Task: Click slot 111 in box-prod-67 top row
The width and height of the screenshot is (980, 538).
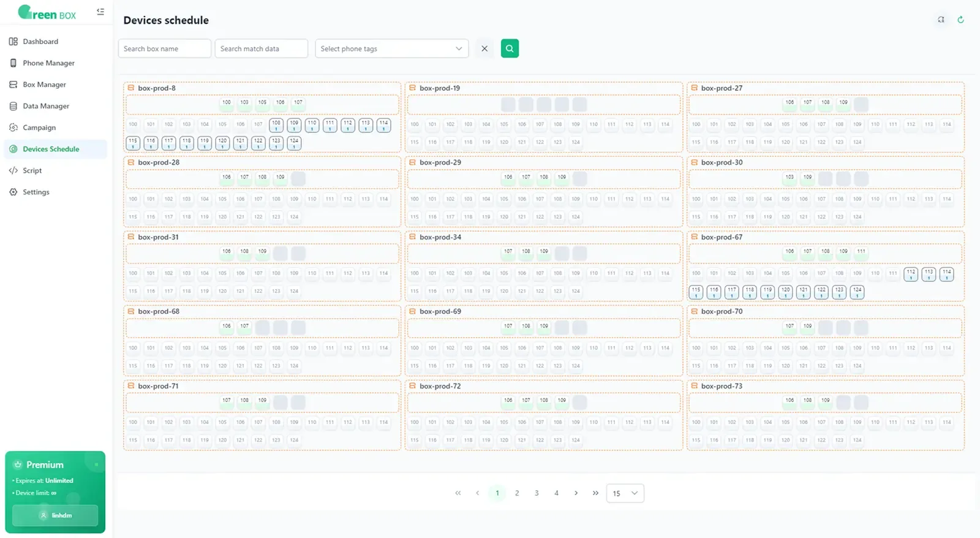Action: 861,252
